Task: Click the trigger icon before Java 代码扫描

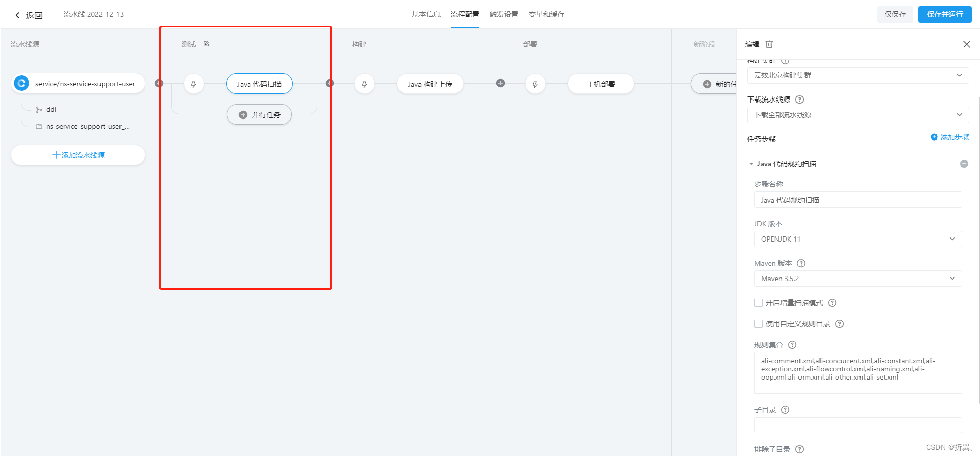Action: [x=194, y=84]
